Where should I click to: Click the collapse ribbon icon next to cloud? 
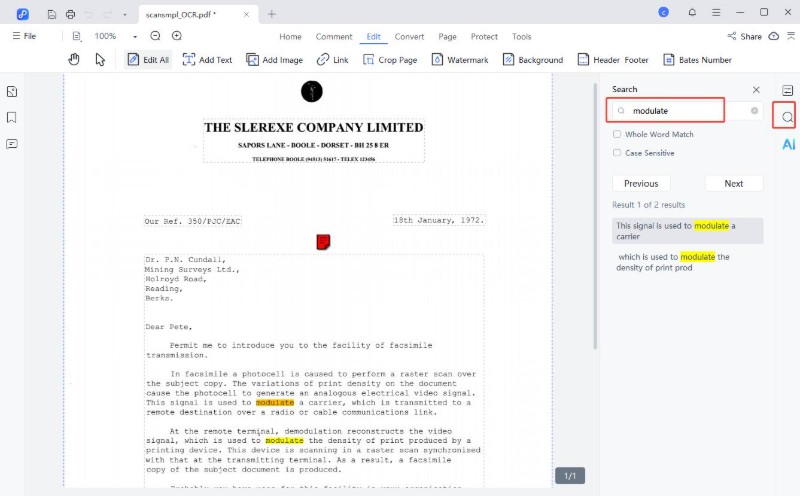(x=791, y=36)
